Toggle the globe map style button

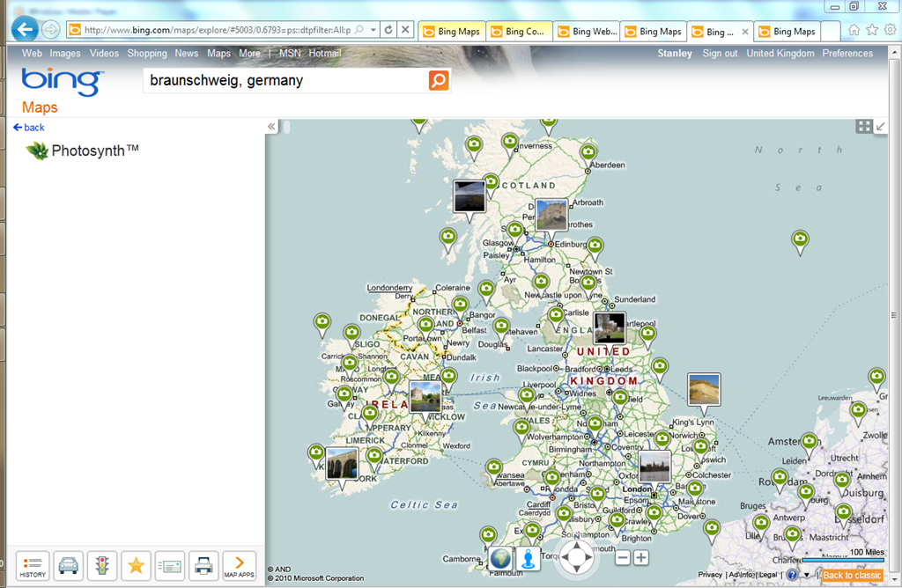tap(500, 558)
